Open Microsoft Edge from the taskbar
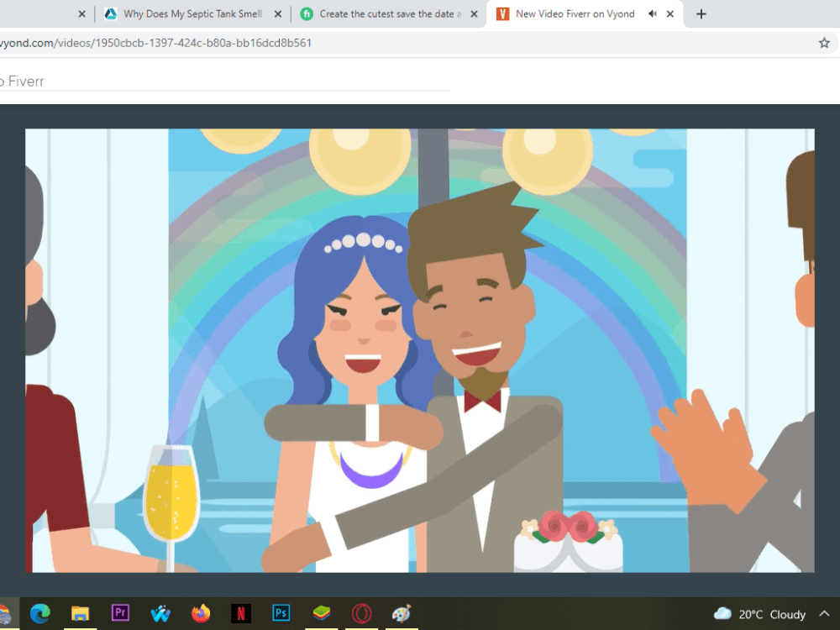Screen dimensions: 840x630 click(x=40, y=613)
